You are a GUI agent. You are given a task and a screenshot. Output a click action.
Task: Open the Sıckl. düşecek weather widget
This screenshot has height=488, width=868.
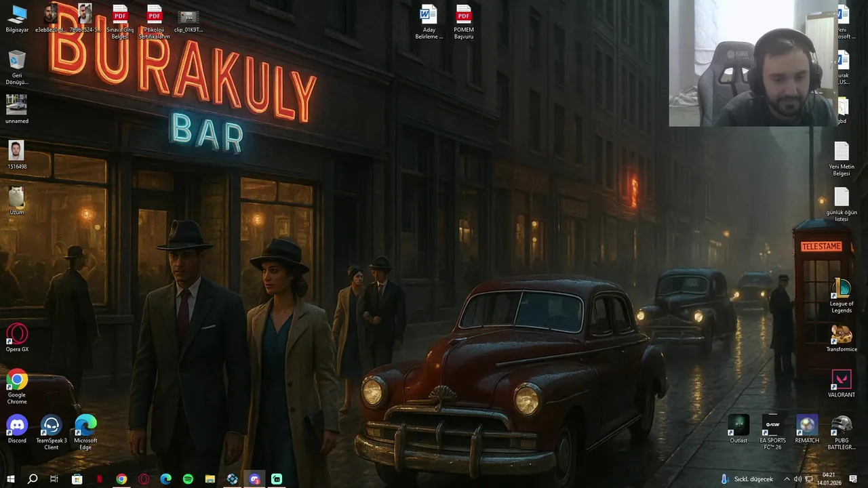coord(747,479)
